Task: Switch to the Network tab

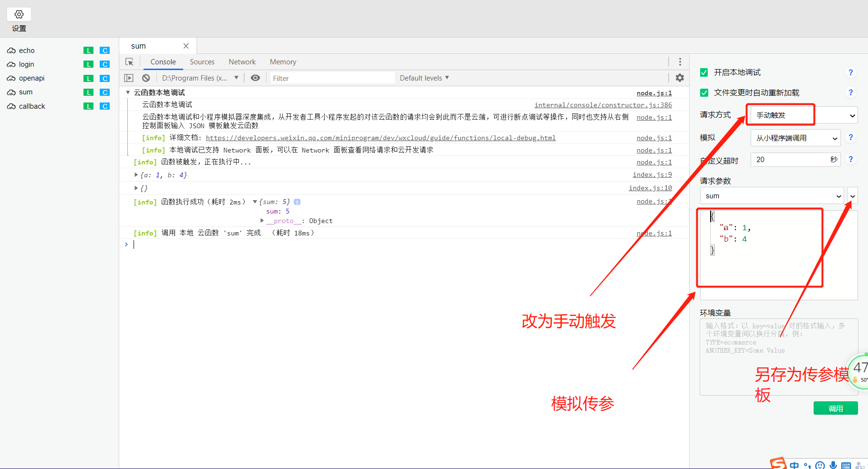Action: pos(242,61)
